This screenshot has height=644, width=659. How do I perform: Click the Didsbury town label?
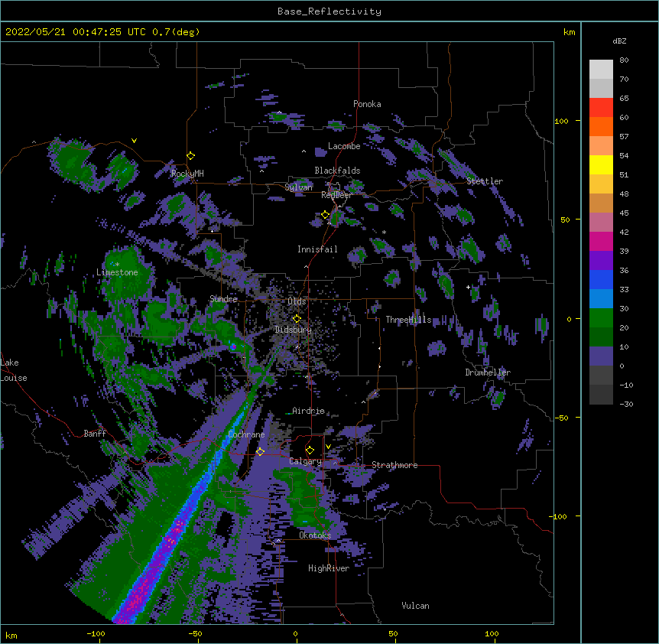coord(294,330)
